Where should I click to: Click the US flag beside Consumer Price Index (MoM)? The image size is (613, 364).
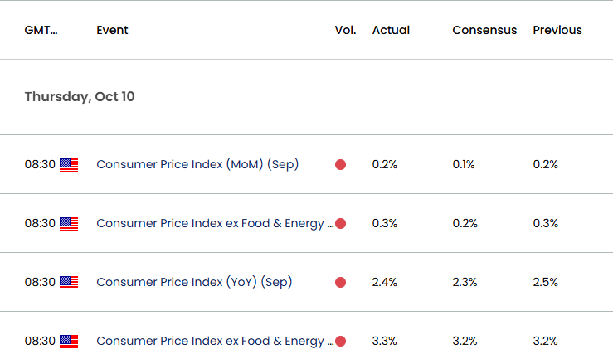pos(69,165)
